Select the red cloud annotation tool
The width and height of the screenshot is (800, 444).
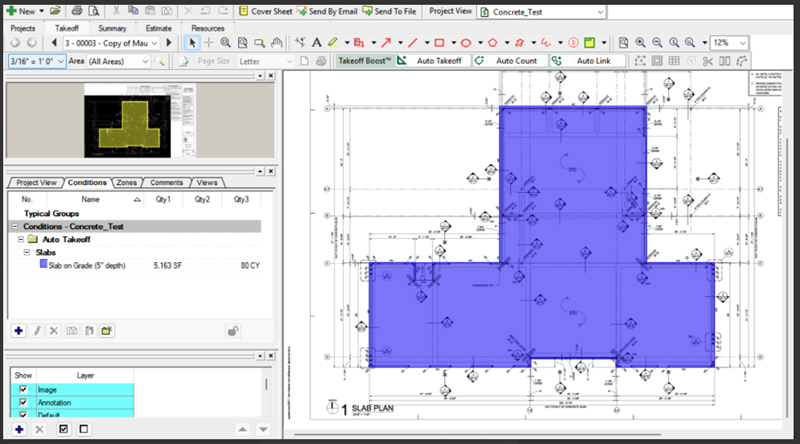(x=519, y=43)
